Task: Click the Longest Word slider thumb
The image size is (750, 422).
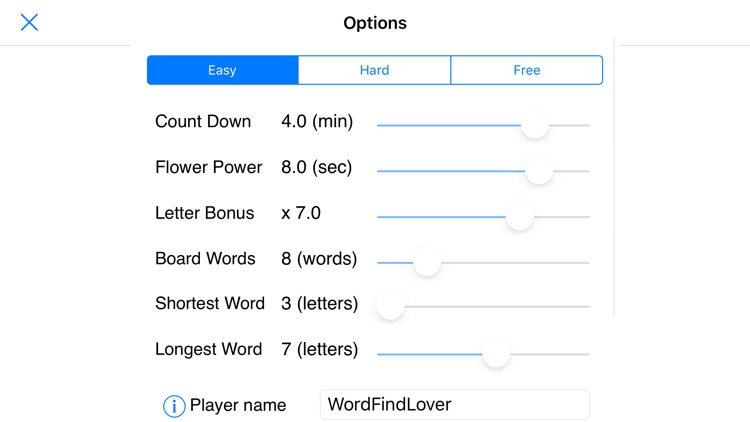Action: coord(496,353)
